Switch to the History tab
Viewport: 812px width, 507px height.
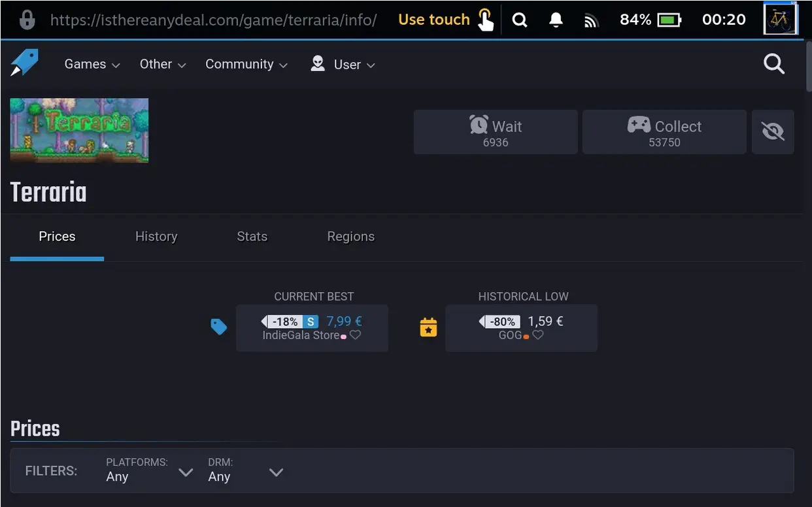[x=156, y=237]
